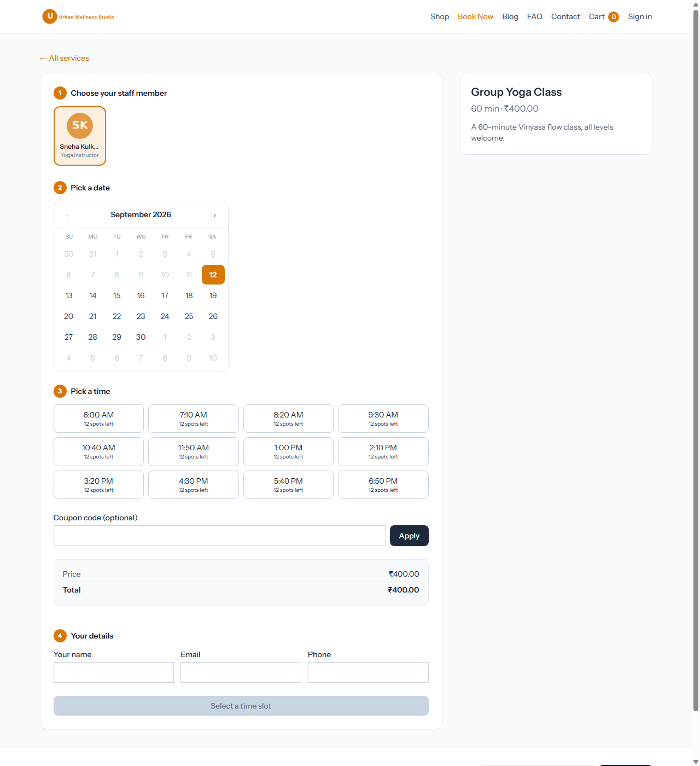Choose the 1:00 PM time slot
The image size is (700, 766).
pyautogui.click(x=288, y=451)
